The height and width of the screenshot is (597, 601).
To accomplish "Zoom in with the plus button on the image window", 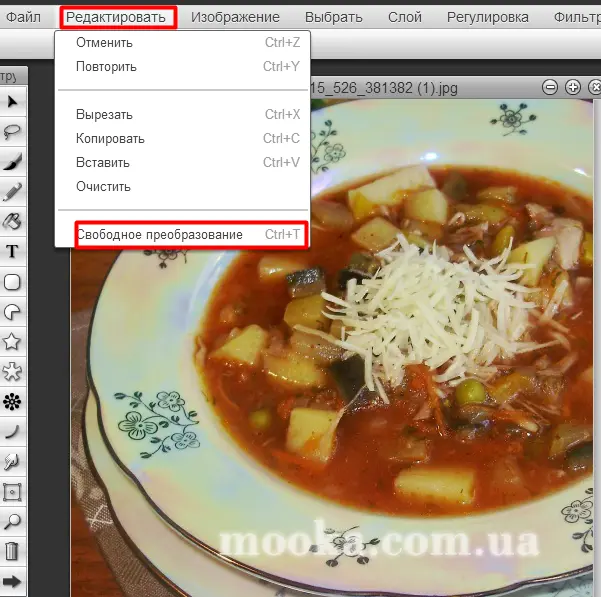I will 573,87.
